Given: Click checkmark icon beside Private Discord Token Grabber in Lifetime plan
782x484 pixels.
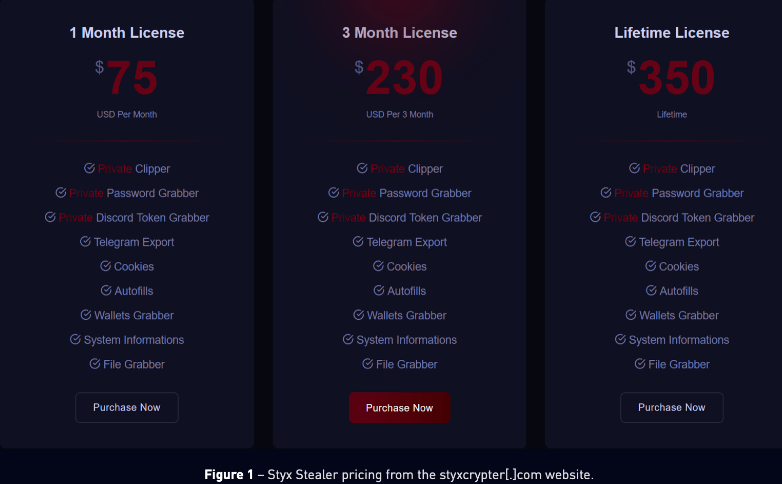Looking at the screenshot, I should pyautogui.click(x=595, y=217).
